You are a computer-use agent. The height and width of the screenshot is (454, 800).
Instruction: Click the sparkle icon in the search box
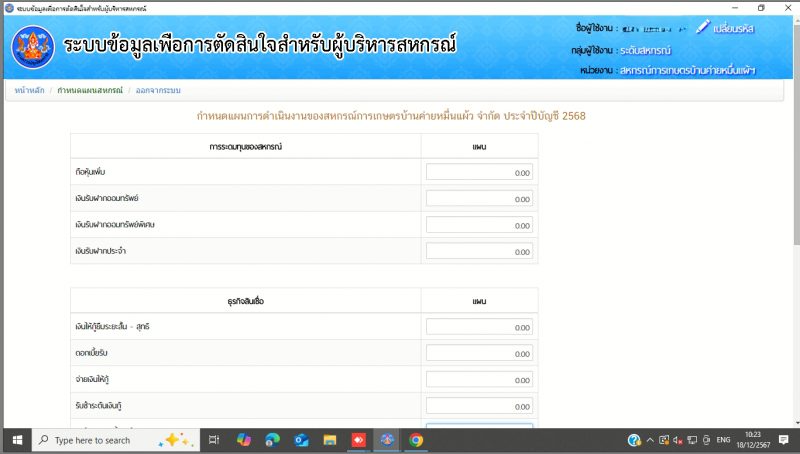173,440
